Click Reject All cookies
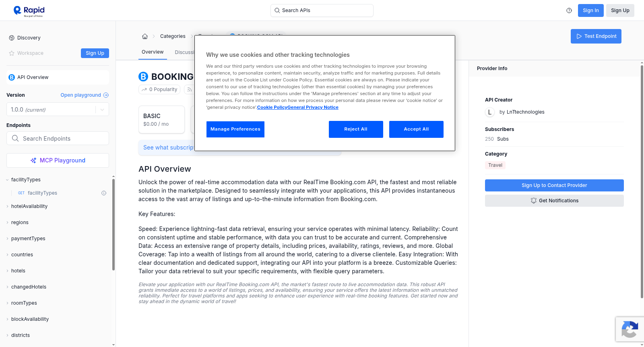Image resolution: width=644 pixels, height=347 pixels. [x=356, y=129]
